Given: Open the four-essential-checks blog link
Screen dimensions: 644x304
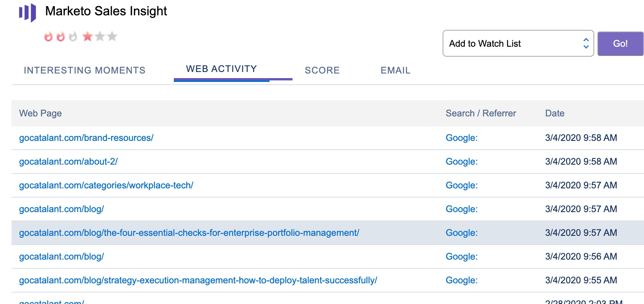Looking at the screenshot, I should tap(189, 233).
